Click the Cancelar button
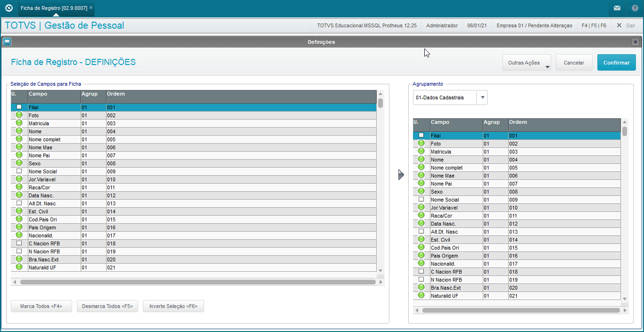644x332 pixels. (x=574, y=63)
